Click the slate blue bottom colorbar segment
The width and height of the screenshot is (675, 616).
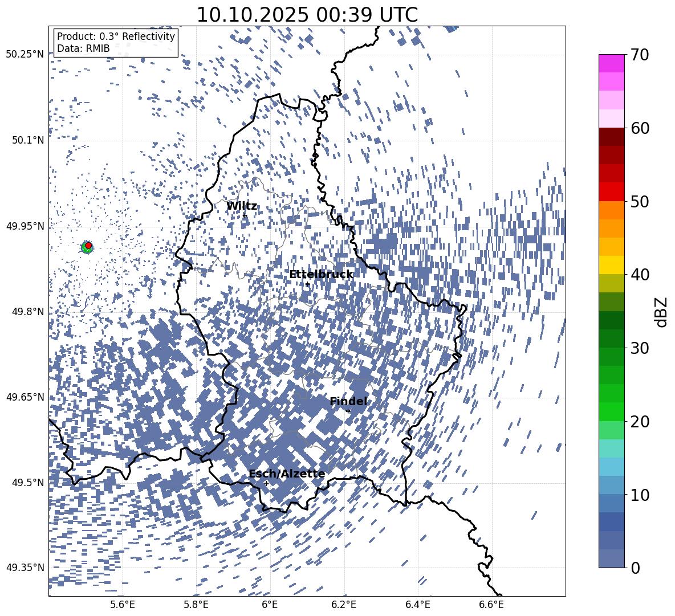click(x=611, y=558)
